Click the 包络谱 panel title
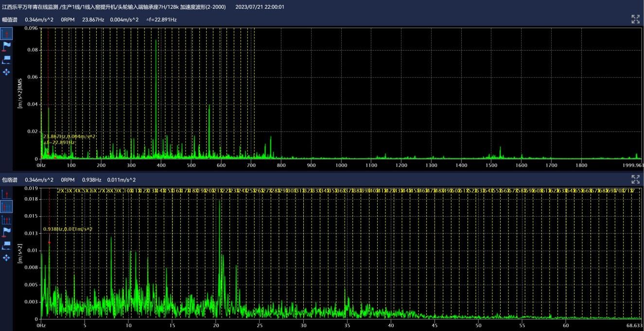644x331 pixels. click(x=10, y=180)
